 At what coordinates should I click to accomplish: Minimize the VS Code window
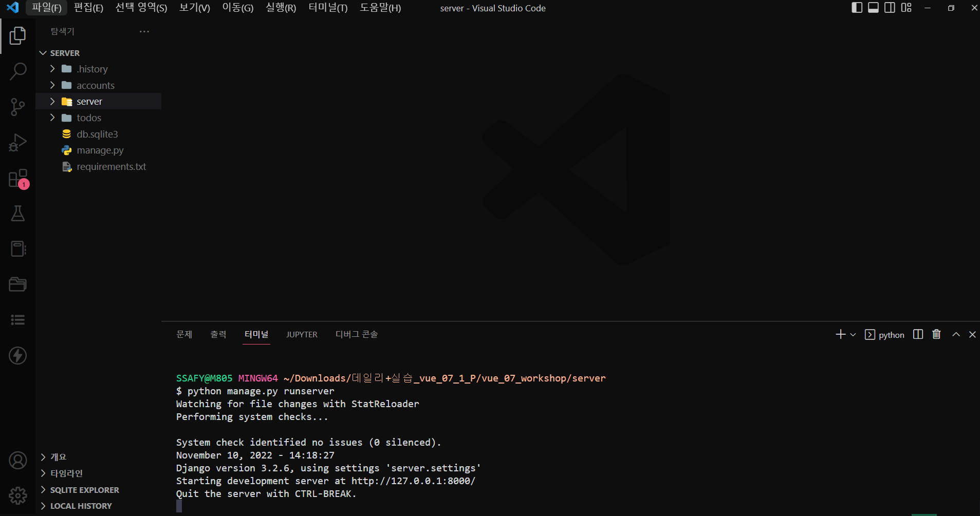pos(928,8)
